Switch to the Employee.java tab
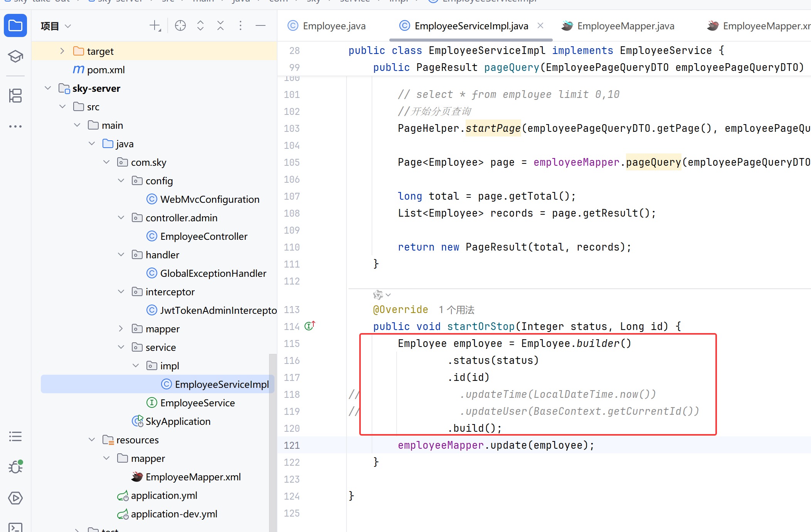Screen dimensions: 811x532 pos(327,26)
